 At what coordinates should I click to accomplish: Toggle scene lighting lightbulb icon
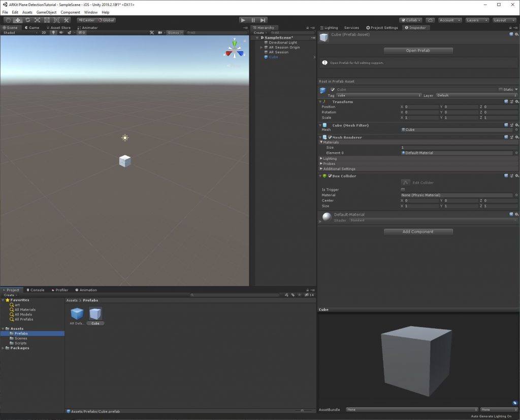pyautogui.click(x=53, y=32)
